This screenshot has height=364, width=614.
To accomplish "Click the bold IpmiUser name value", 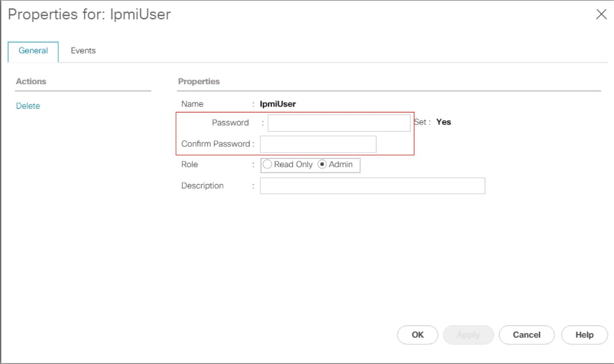I will [278, 104].
